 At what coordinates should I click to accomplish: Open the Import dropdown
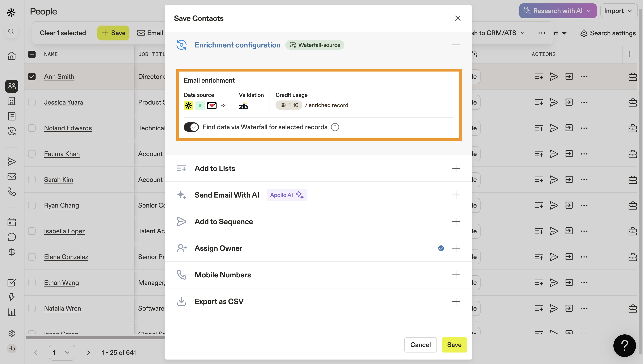click(x=618, y=11)
